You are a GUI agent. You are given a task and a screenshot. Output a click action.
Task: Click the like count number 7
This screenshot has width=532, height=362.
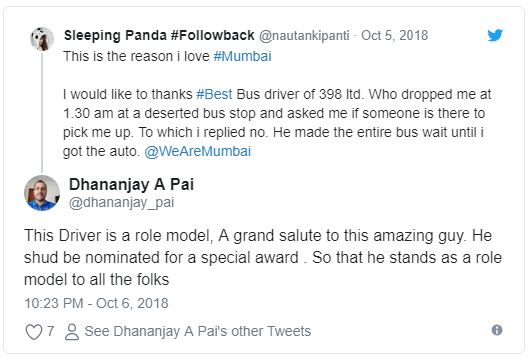[50, 331]
